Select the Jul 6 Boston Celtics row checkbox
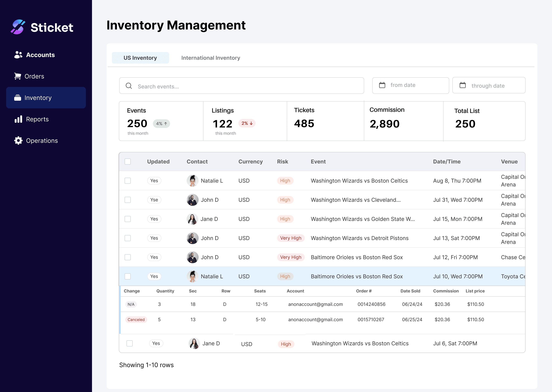This screenshot has height=392, width=552. (x=130, y=343)
